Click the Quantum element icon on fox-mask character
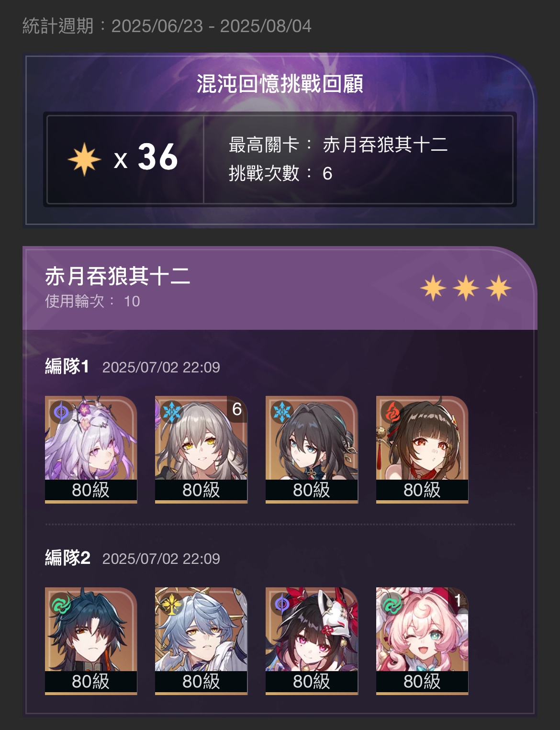This screenshot has width=560, height=730. pyautogui.click(x=282, y=604)
